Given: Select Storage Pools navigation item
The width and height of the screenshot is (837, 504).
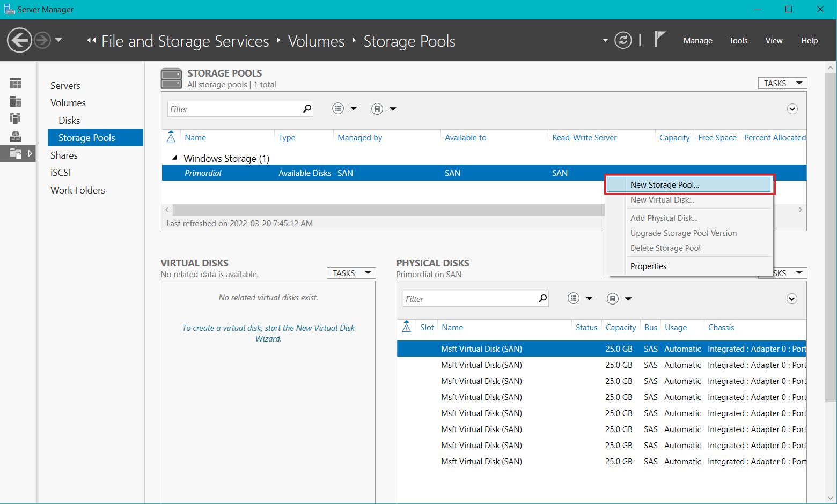Looking at the screenshot, I should click(96, 137).
